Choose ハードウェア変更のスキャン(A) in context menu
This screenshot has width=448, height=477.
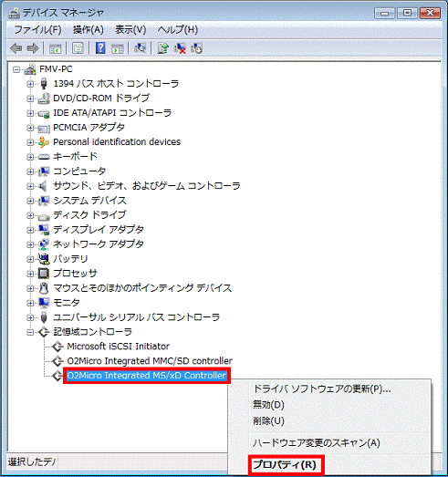pyautogui.click(x=317, y=443)
